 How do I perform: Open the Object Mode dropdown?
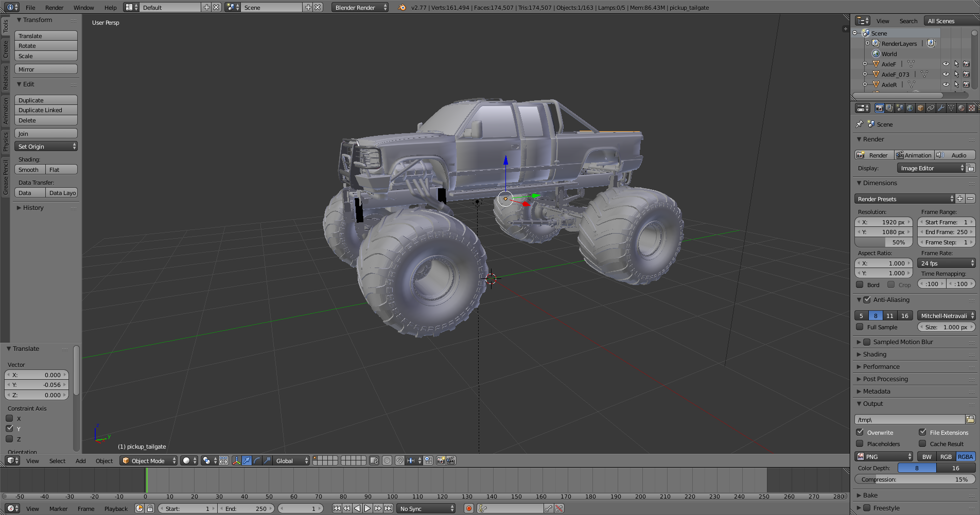click(149, 460)
